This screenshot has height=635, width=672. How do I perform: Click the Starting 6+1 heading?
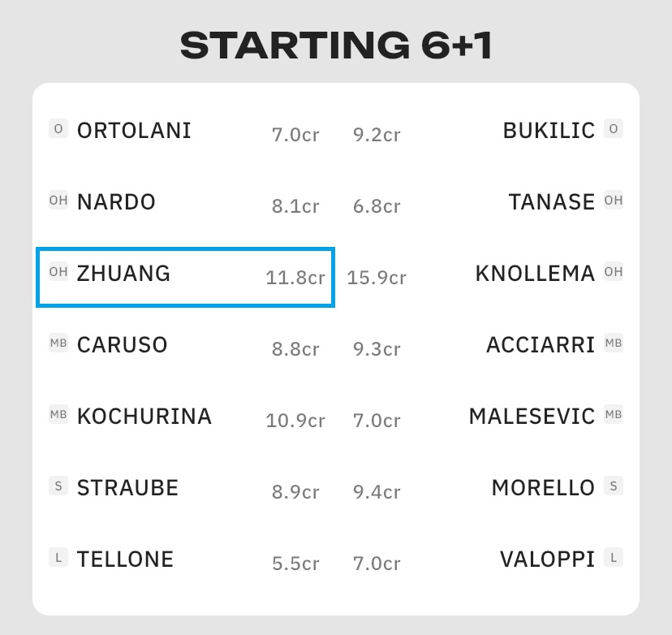tap(336, 46)
